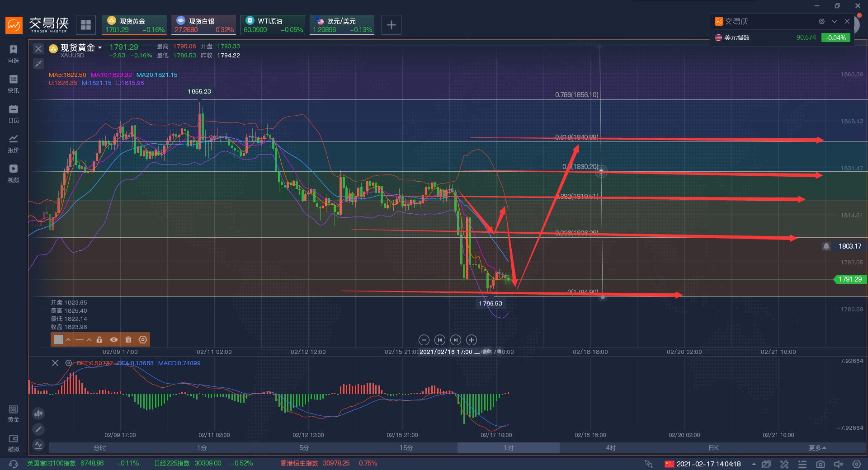
Task: Switch to the 4时 timeframe tab
Action: 610,448
